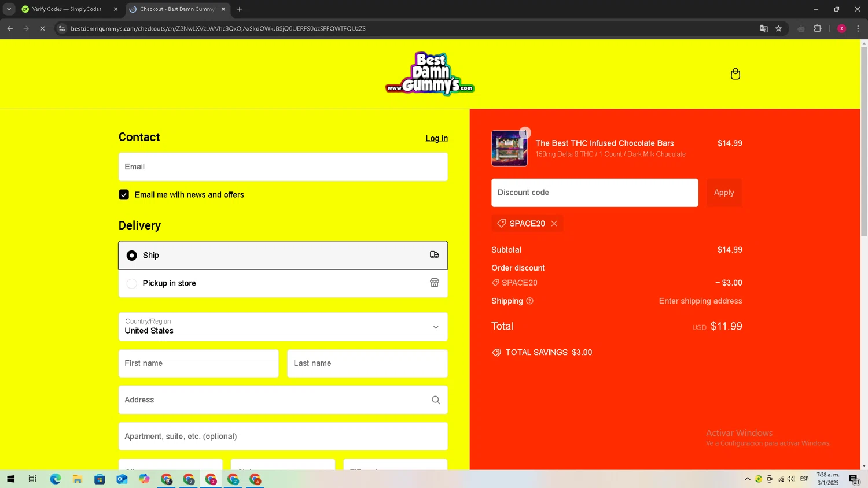This screenshot has height=488, width=868.
Task: Click the address search magnifier icon
Action: (436, 400)
